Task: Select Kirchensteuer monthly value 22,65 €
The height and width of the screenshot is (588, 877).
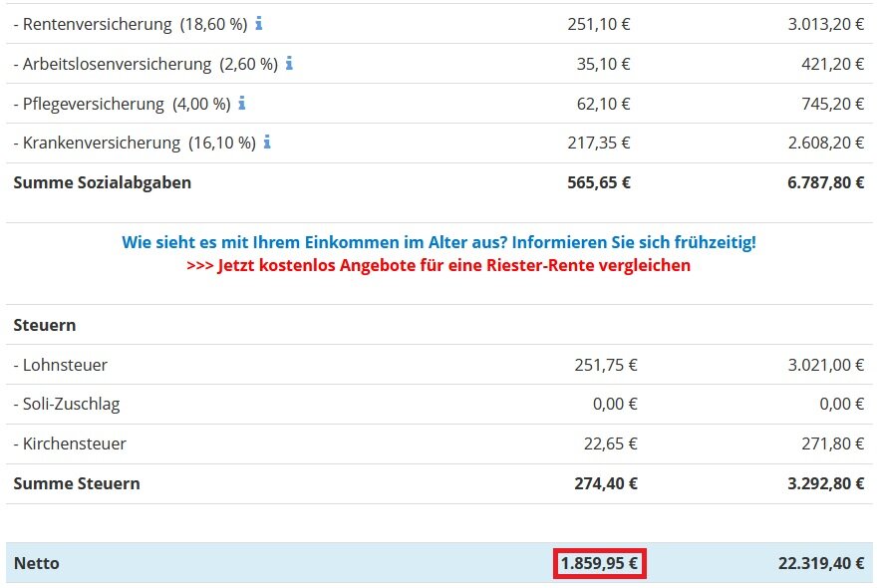Action: coord(610,443)
